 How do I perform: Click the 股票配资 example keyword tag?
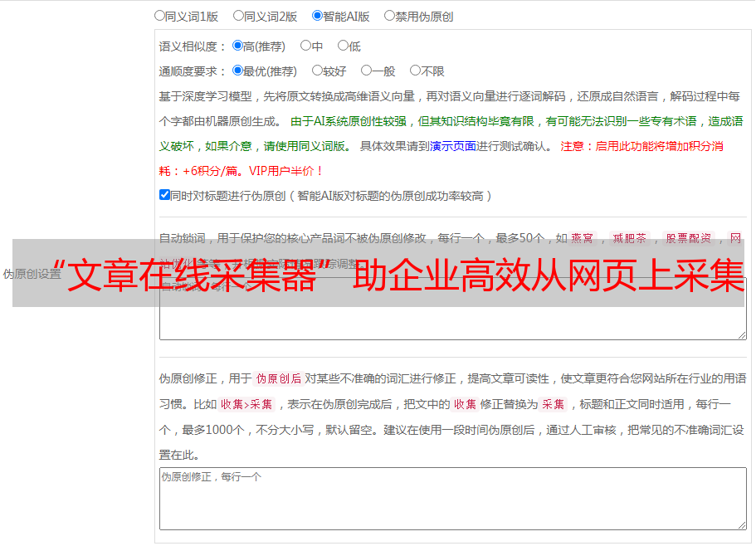pyautogui.click(x=689, y=238)
